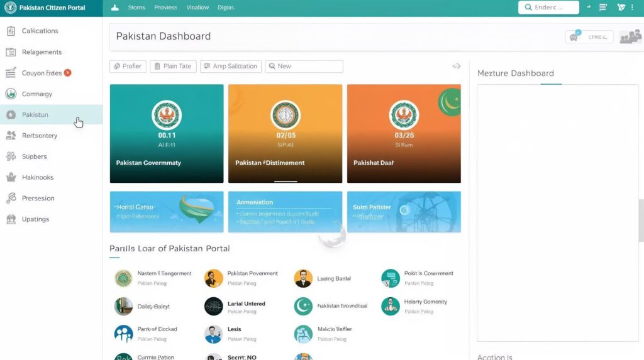The image size is (644, 360).
Task: Open the Suim Patister banner
Action: tap(404, 212)
